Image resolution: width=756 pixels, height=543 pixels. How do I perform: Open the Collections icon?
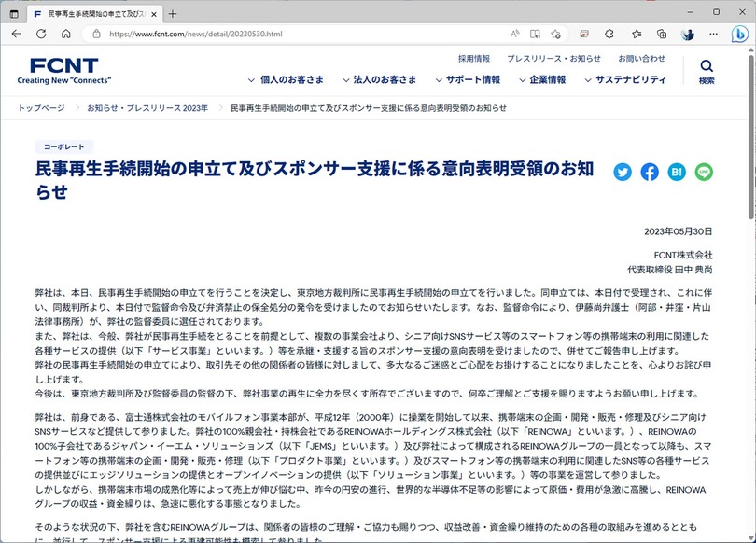pos(662,34)
